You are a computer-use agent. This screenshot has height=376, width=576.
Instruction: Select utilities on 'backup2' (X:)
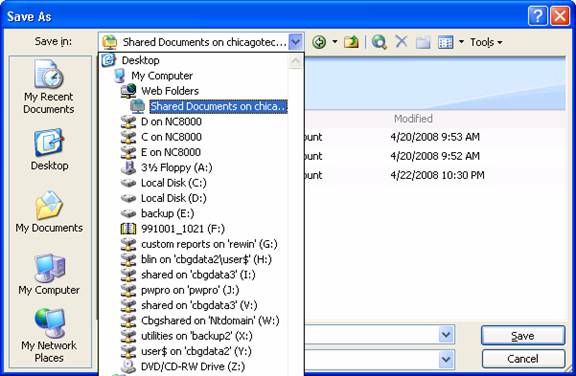197,336
